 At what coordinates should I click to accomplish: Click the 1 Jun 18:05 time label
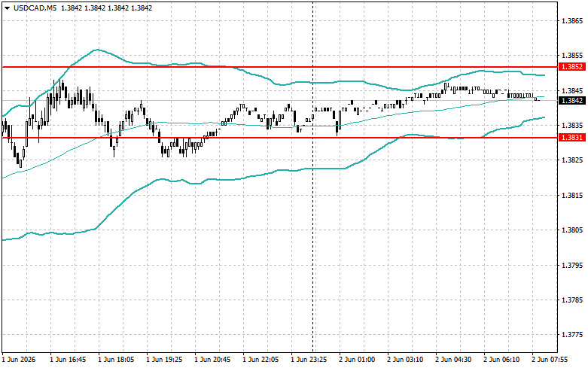pos(116,360)
